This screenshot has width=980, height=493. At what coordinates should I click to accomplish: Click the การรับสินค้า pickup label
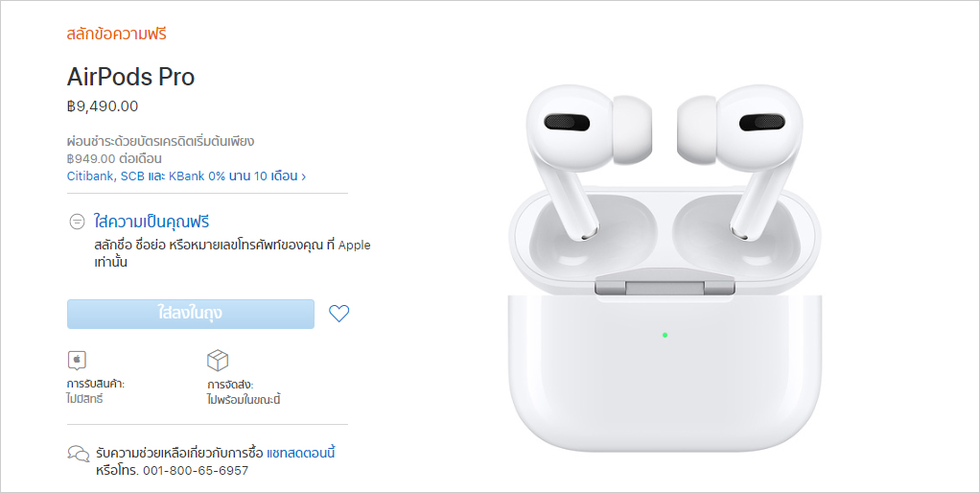(96, 384)
